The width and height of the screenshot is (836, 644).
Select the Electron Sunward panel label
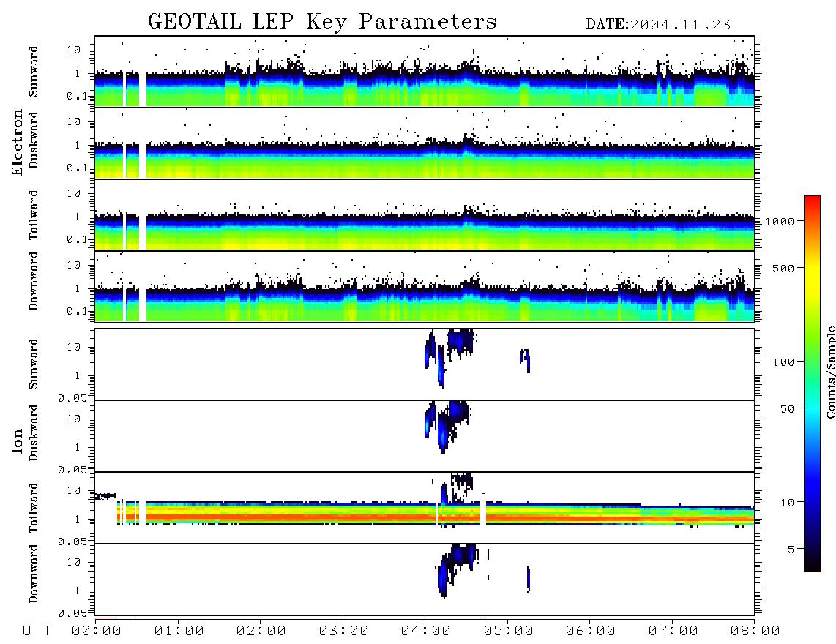(x=34, y=72)
